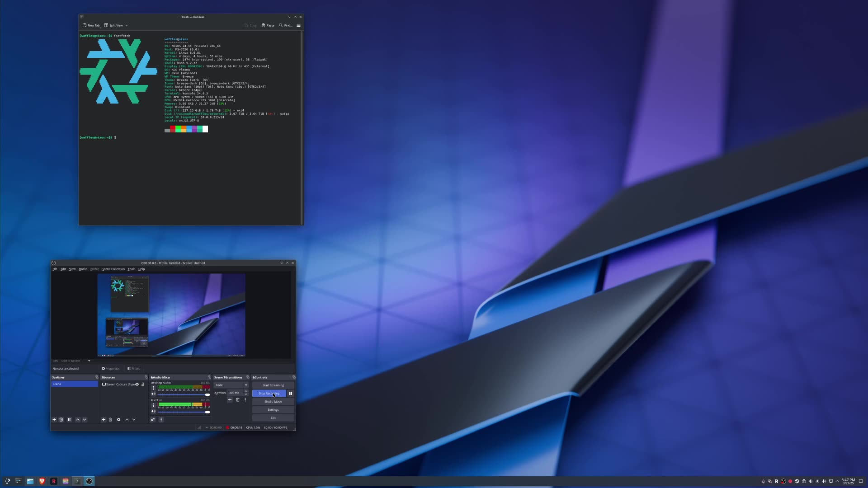This screenshot has width=868, height=488.
Task: Lock the Screen Capture source
Action: click(x=143, y=385)
